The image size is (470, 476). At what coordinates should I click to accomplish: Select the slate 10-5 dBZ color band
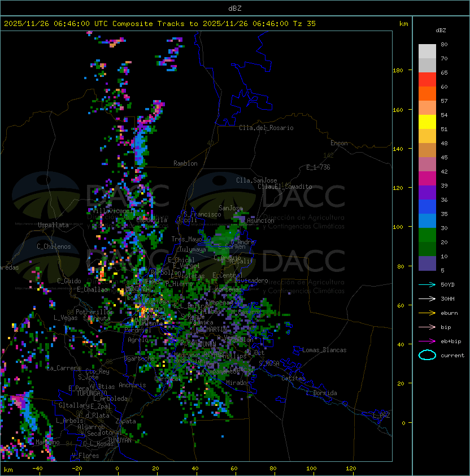pos(427,263)
